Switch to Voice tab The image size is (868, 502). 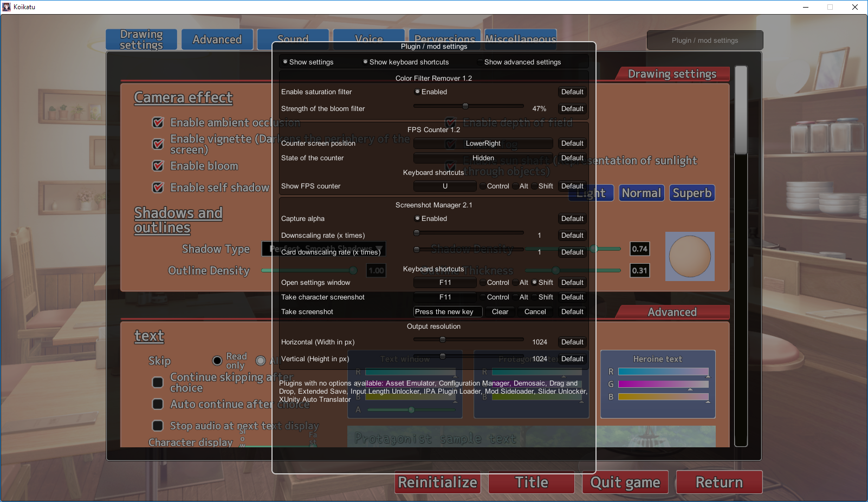[369, 40]
